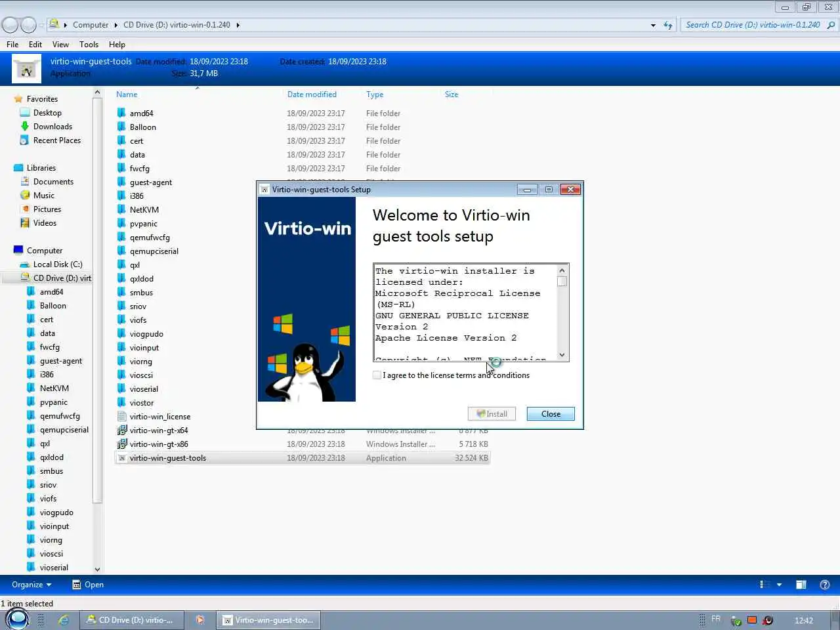
Task: Click the data folder icon in the file list
Action: (121, 154)
